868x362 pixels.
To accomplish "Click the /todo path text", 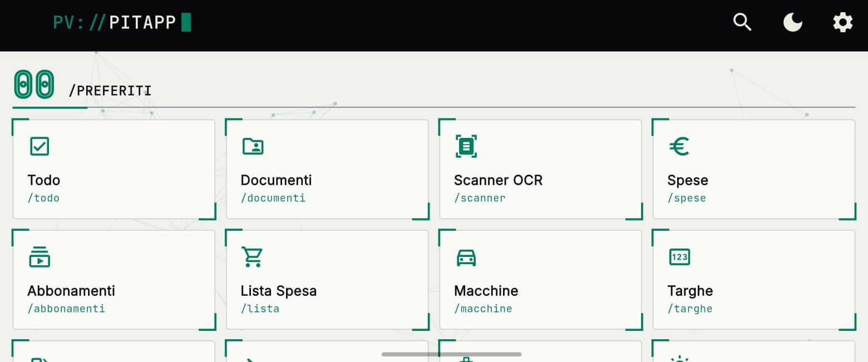I will click(x=43, y=198).
